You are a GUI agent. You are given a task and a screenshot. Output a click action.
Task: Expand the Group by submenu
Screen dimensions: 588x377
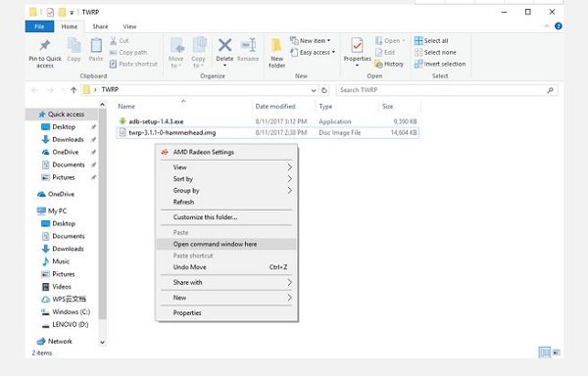(226, 190)
